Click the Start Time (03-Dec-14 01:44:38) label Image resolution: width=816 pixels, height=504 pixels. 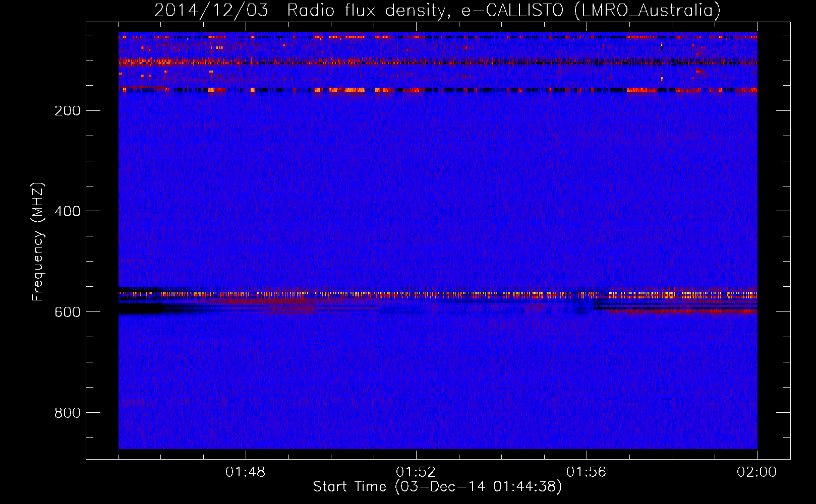pyautogui.click(x=437, y=487)
